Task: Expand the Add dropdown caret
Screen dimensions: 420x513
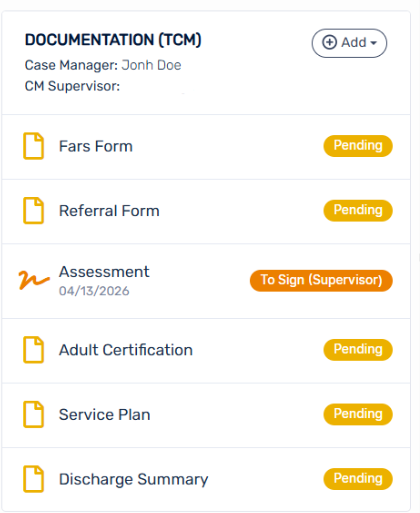Action: point(374,43)
